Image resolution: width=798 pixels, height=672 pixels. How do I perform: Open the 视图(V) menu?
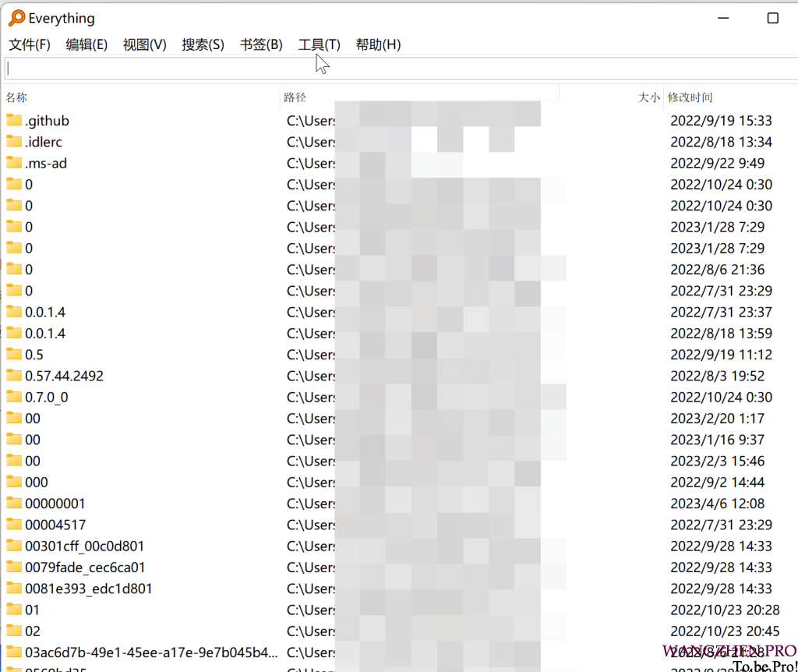[x=144, y=44]
